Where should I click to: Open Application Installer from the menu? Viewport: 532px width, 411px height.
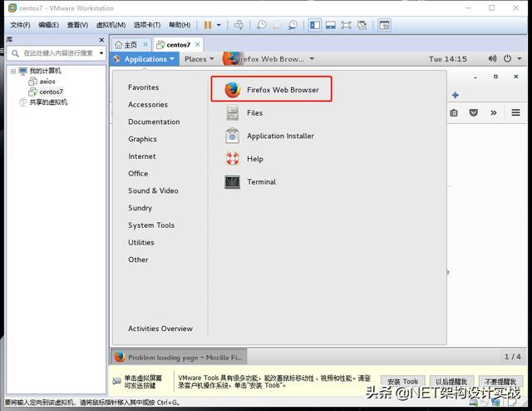pyautogui.click(x=269, y=136)
